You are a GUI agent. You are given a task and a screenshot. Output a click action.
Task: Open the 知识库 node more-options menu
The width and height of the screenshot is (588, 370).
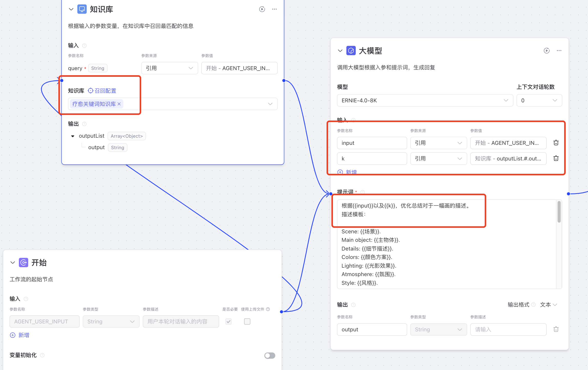point(274,9)
